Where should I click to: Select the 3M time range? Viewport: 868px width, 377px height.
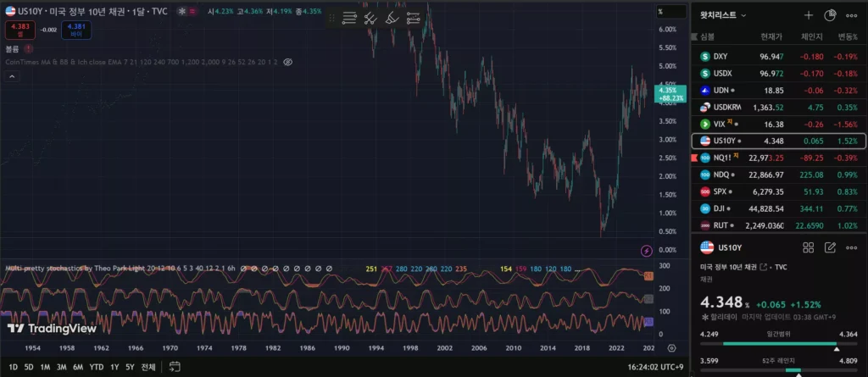(62, 367)
